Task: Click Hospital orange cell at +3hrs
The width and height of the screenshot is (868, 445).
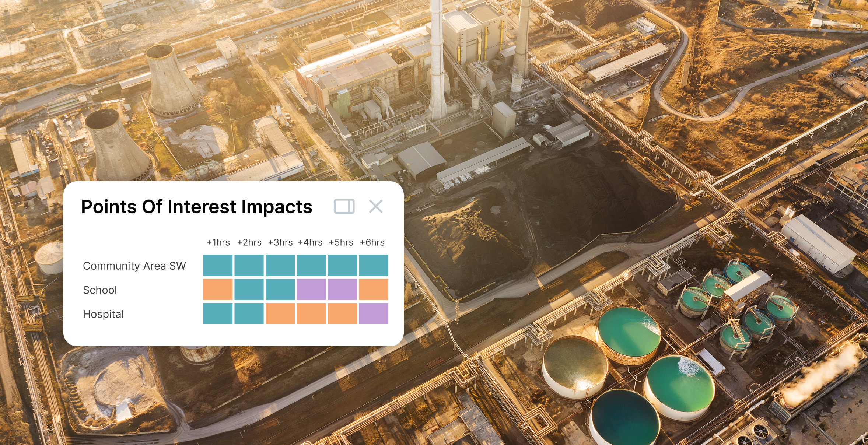Action: click(x=280, y=313)
